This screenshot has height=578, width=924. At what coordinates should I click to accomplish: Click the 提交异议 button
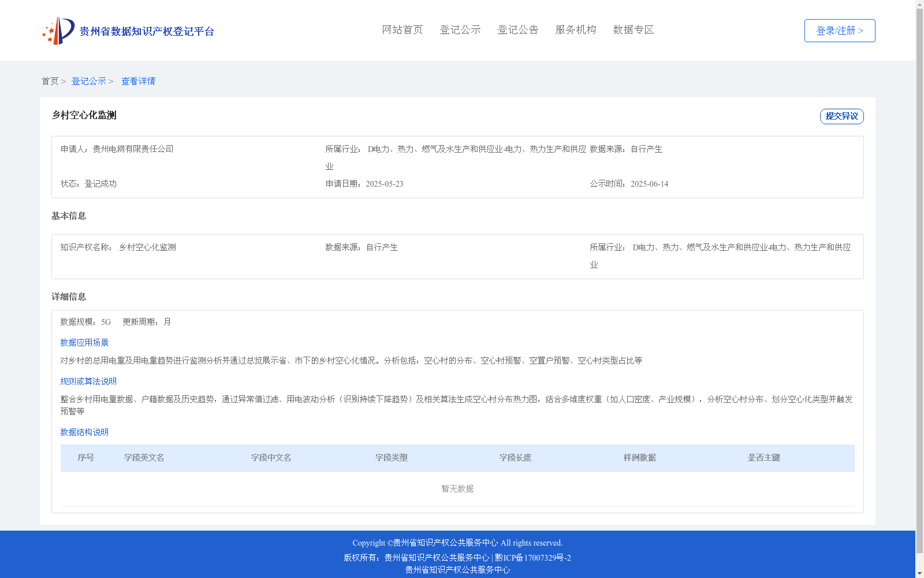coord(842,116)
